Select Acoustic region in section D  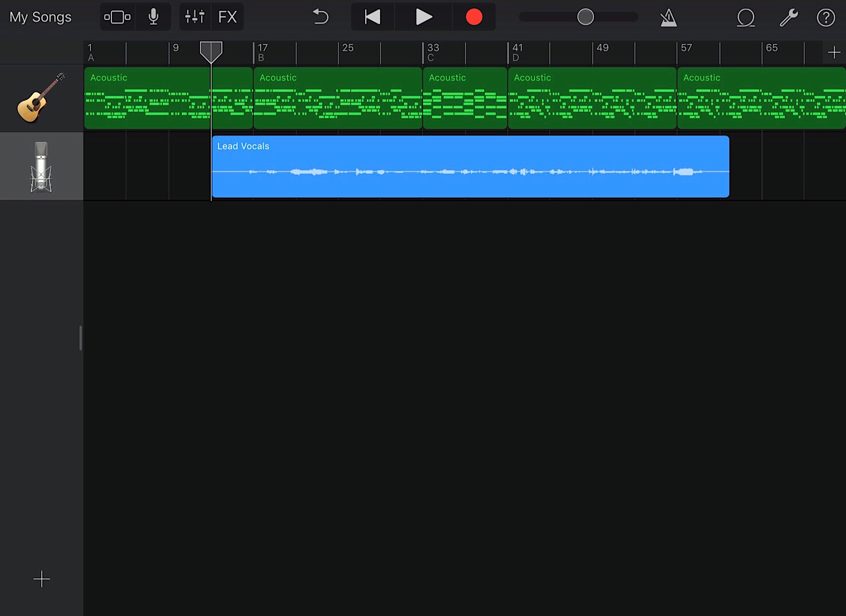pos(592,98)
